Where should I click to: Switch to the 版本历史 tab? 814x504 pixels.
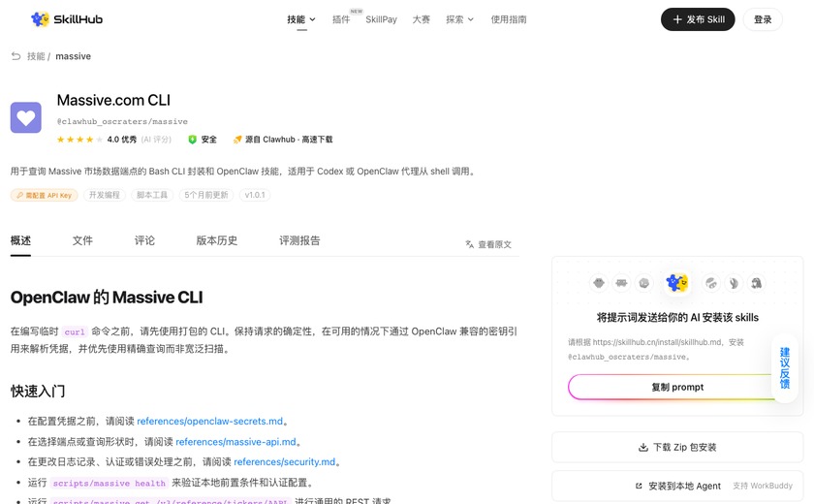pyautogui.click(x=217, y=240)
